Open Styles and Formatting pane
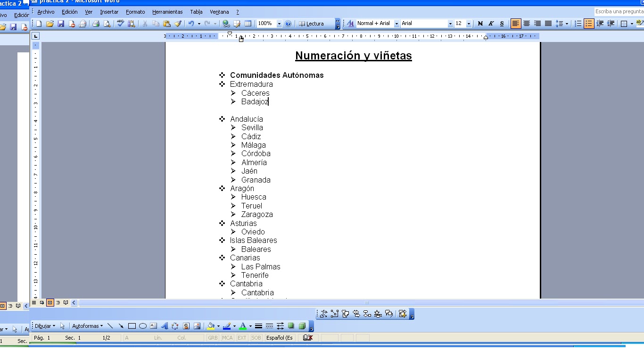Viewport: 644px width, 350px height. click(x=350, y=24)
